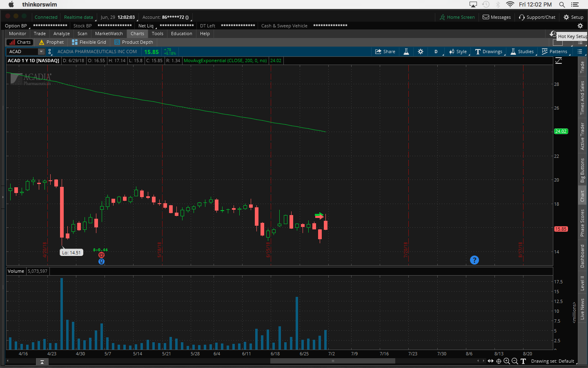The width and height of the screenshot is (588, 368).
Task: Click the symbol link clip icon
Action: (50, 52)
